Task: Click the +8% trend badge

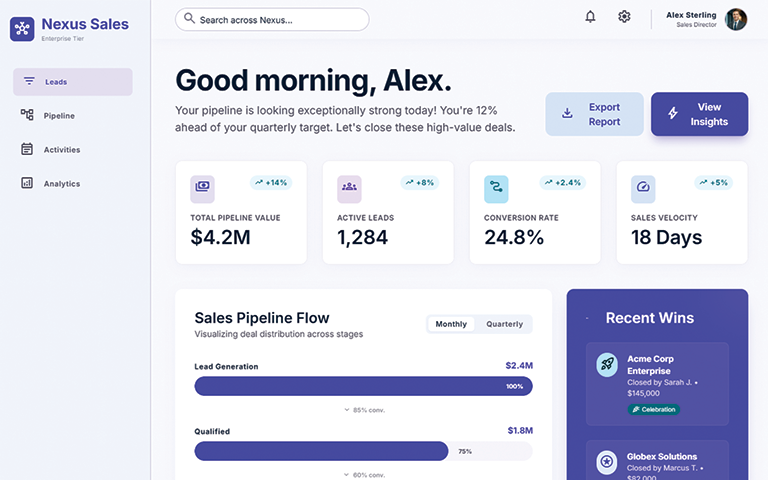Action: click(420, 183)
